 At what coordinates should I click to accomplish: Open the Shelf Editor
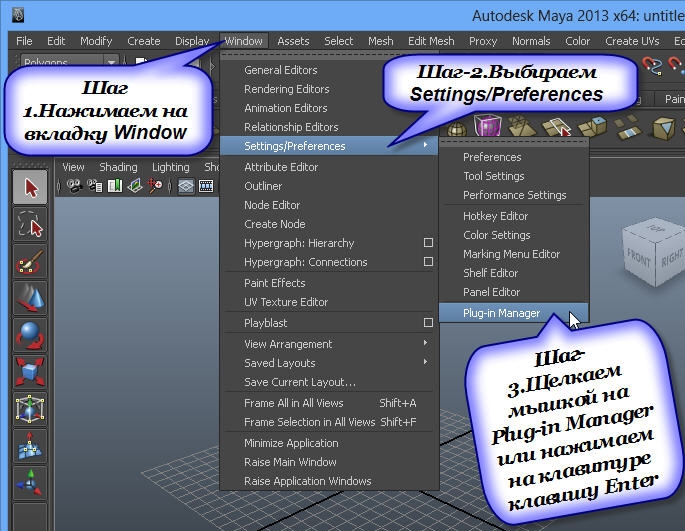(x=491, y=273)
